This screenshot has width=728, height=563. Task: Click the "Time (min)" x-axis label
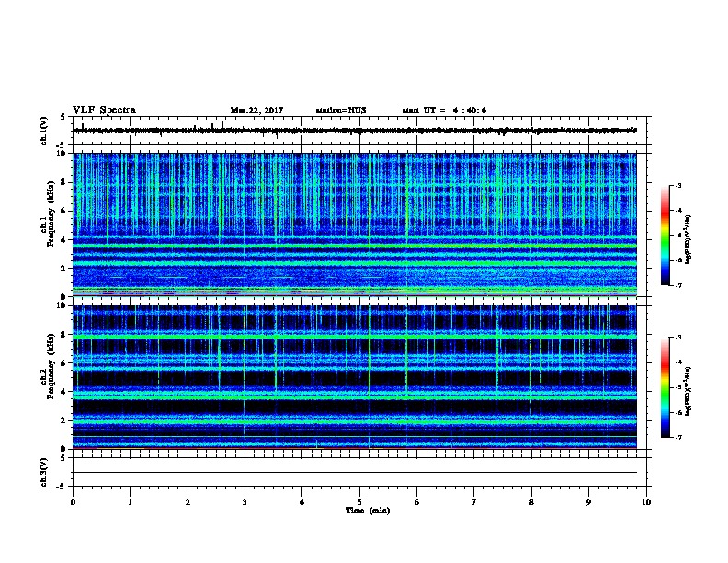(368, 511)
